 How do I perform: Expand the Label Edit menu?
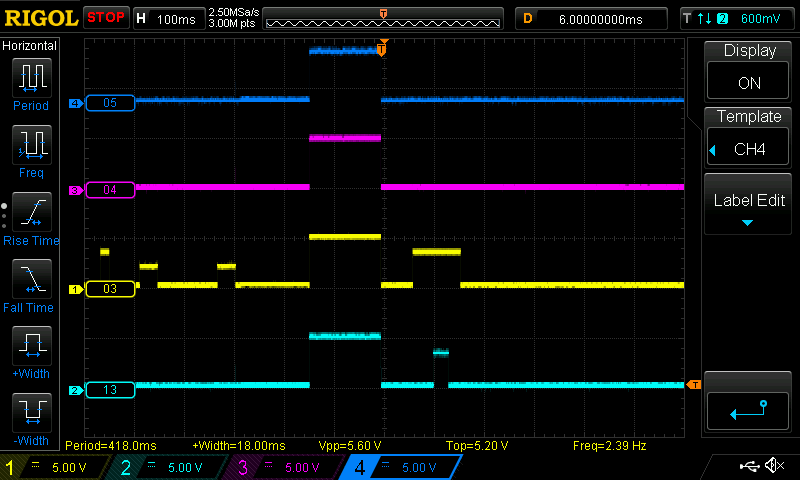coord(749,205)
